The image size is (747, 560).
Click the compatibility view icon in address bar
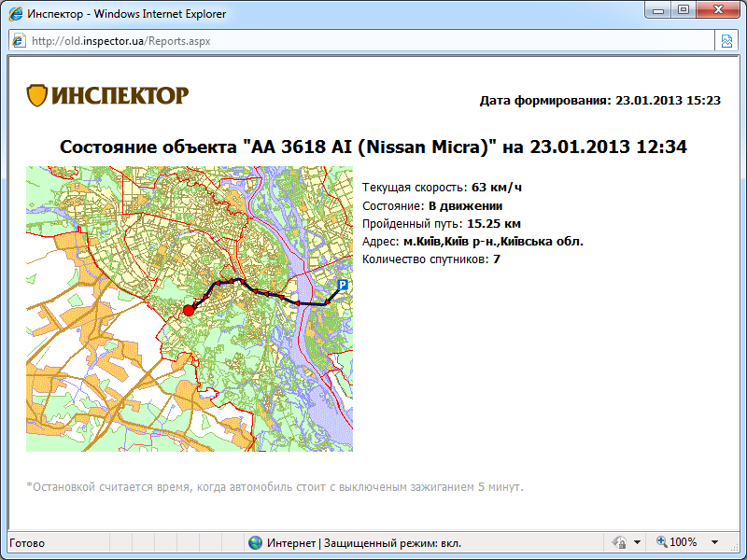point(726,41)
